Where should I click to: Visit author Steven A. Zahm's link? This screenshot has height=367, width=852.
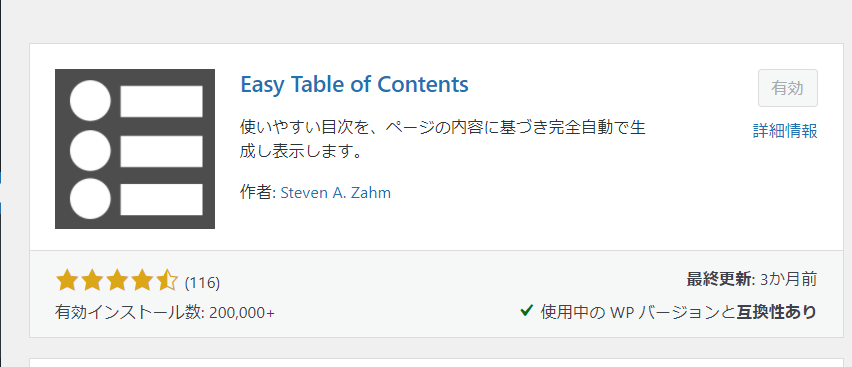point(335,193)
